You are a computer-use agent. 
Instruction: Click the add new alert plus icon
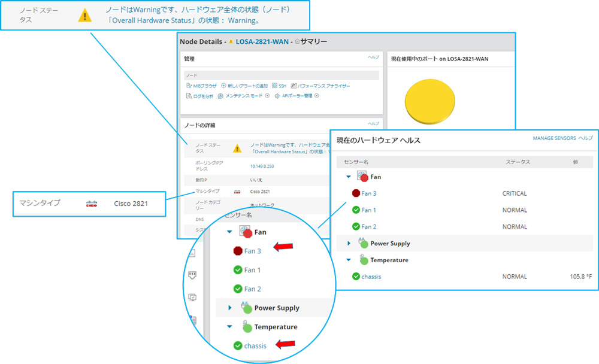[x=224, y=86]
